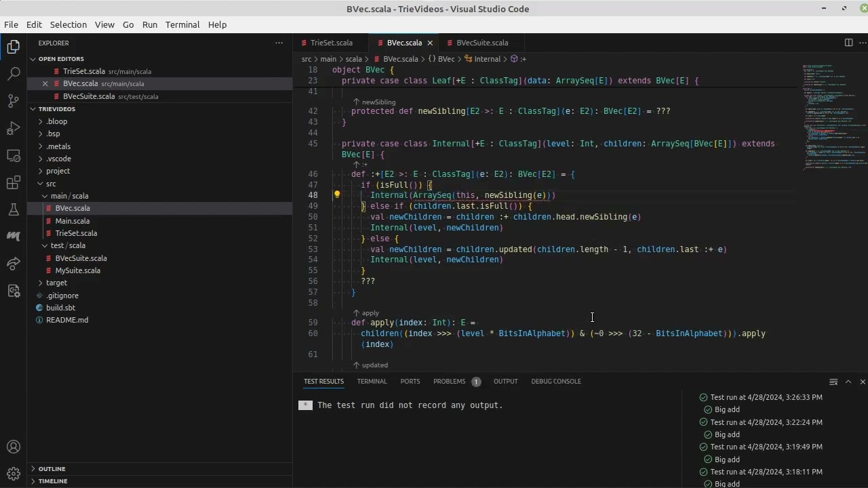Collapse src folder
This screenshot has height=488, width=868.
tap(51, 184)
